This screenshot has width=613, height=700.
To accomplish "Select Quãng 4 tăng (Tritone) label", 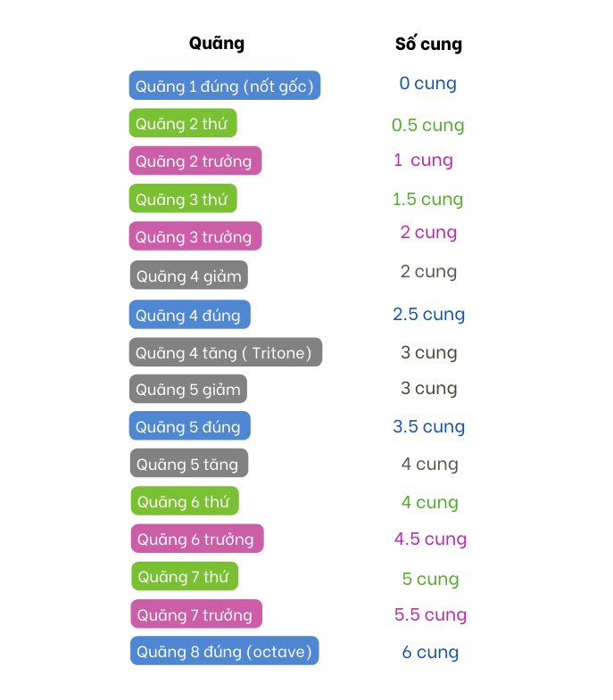I will pyautogui.click(x=226, y=352).
